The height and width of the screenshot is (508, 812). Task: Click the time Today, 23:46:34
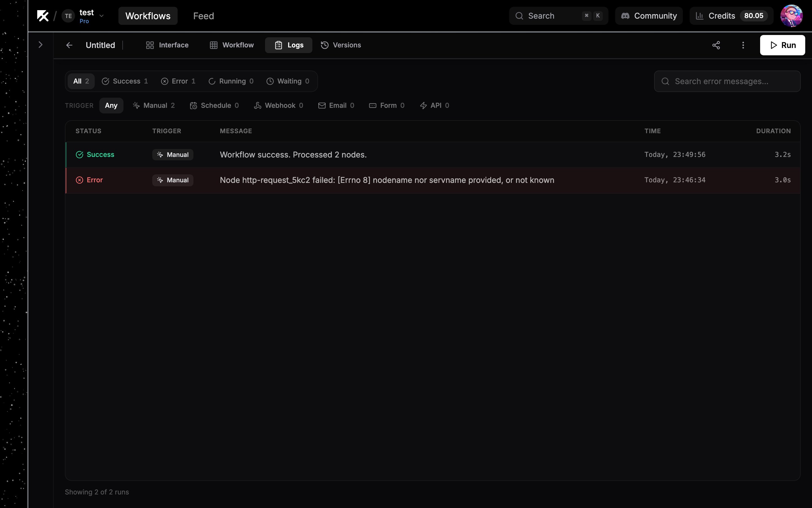click(x=675, y=180)
